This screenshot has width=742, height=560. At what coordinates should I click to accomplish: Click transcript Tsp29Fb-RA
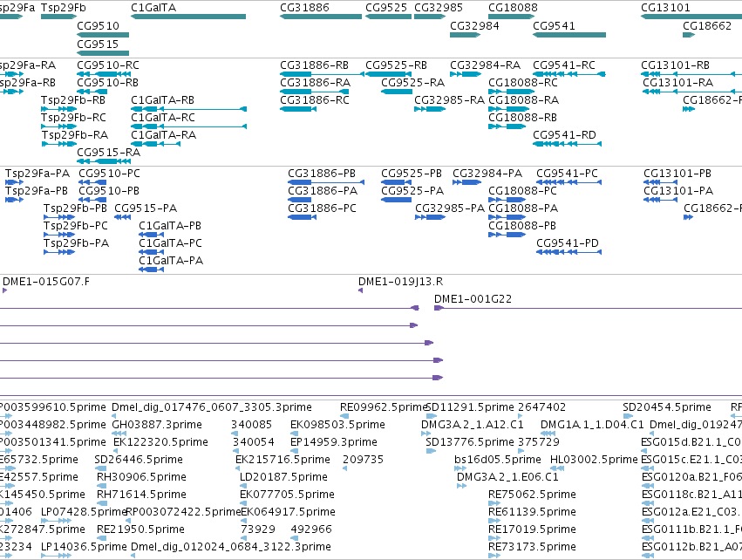[59, 144]
